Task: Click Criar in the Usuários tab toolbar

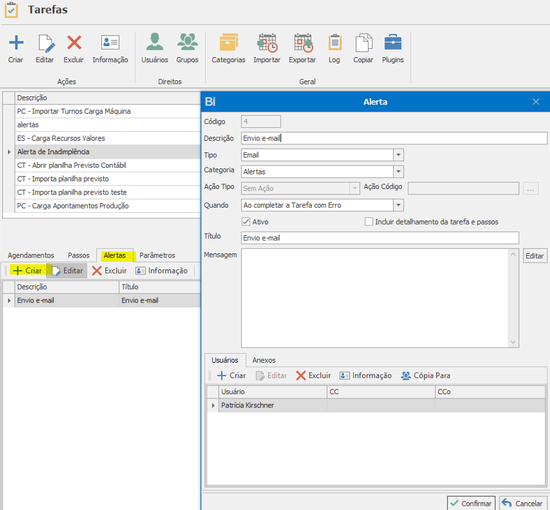Action: [x=232, y=375]
